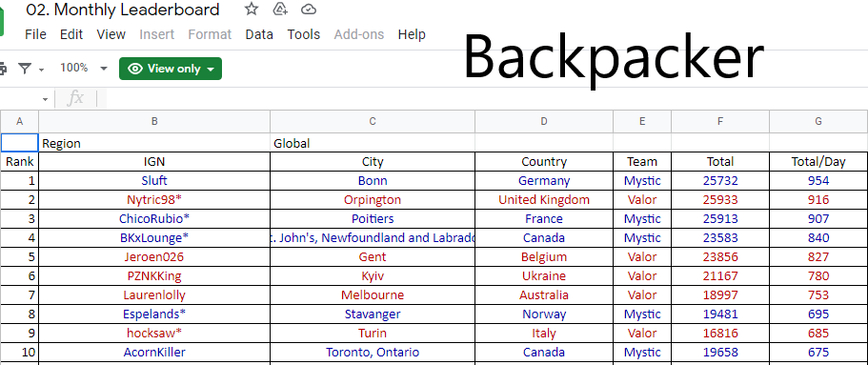Open the View only mode dropdown
This screenshot has width=868, height=365.
click(171, 69)
